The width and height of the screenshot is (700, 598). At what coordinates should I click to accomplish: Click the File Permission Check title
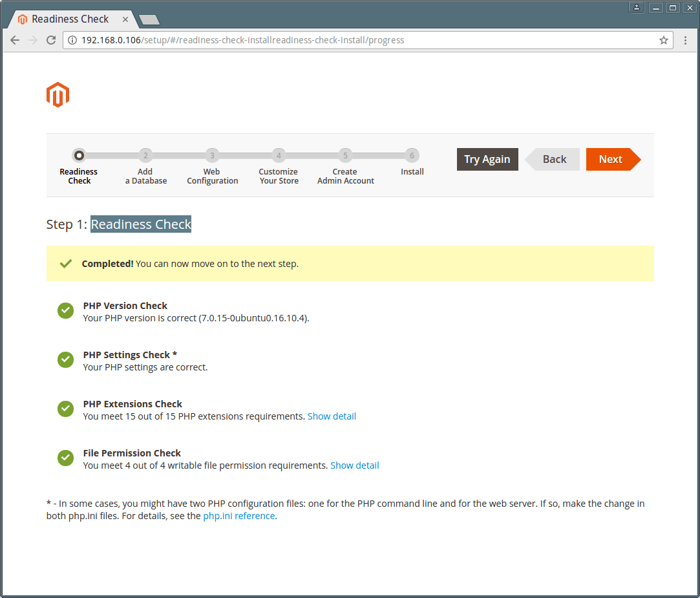pyautogui.click(x=132, y=453)
